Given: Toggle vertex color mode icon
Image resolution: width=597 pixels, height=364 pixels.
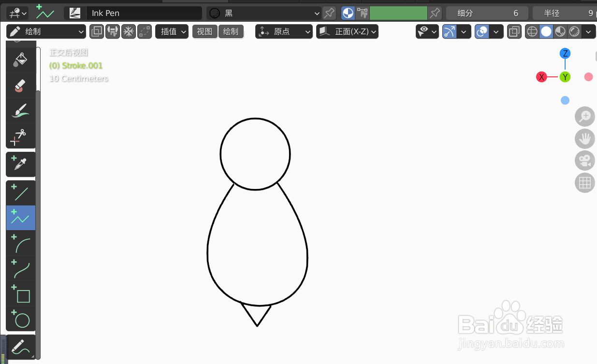Looking at the screenshot, I should [x=362, y=13].
